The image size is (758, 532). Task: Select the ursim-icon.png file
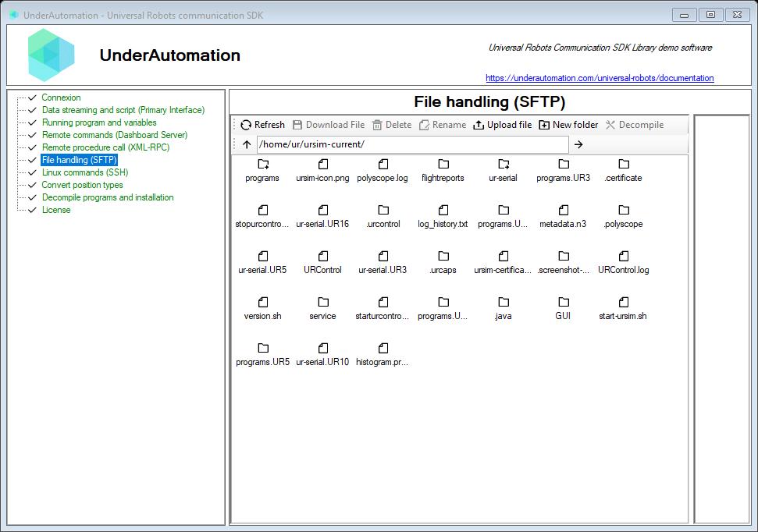pos(322,171)
